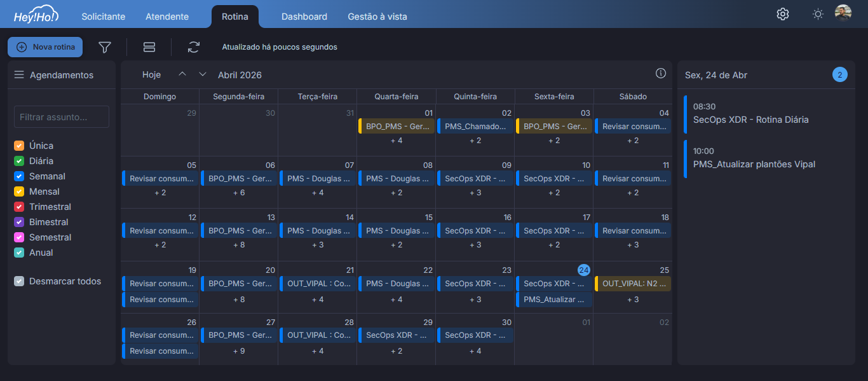
Task: Click the calendar info icon
Action: point(661,73)
